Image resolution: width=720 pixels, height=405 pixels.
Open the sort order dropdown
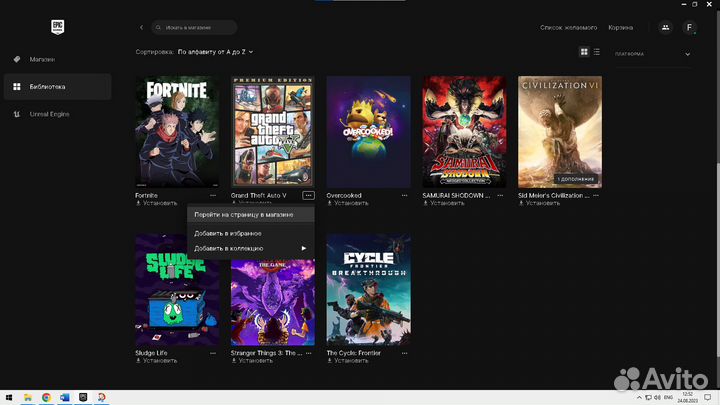(x=215, y=51)
